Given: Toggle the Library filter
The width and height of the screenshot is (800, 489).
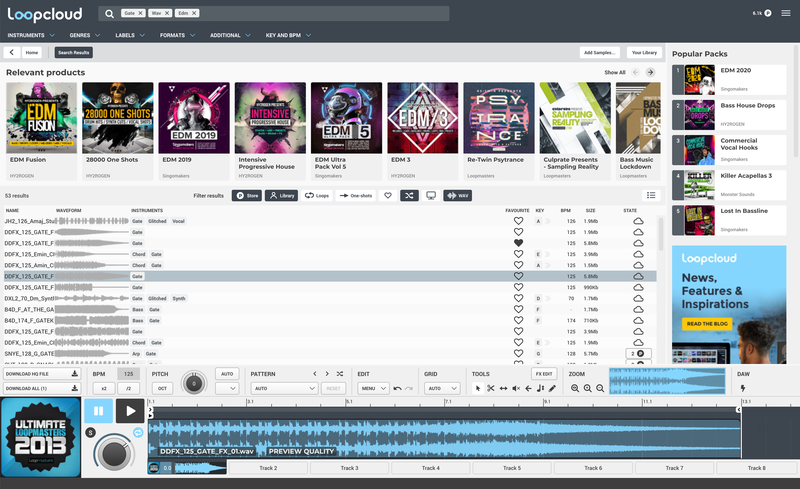Looking at the screenshot, I should point(282,195).
